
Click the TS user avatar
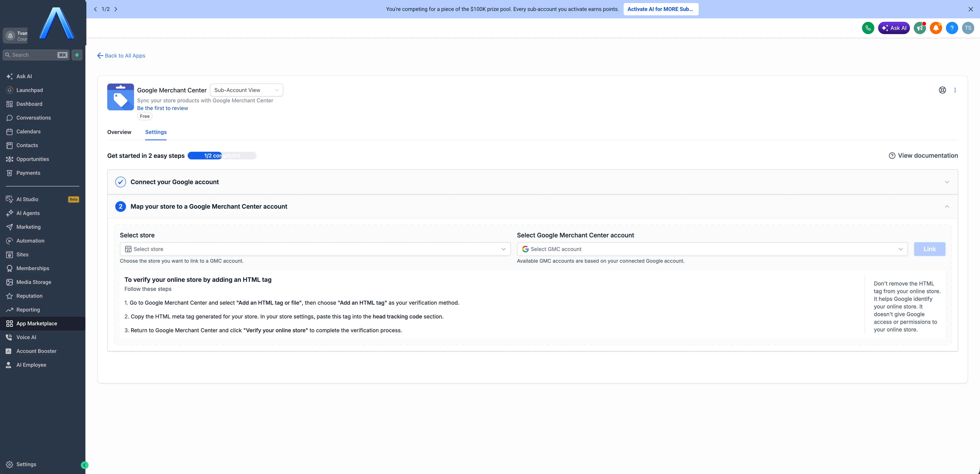[x=968, y=28]
